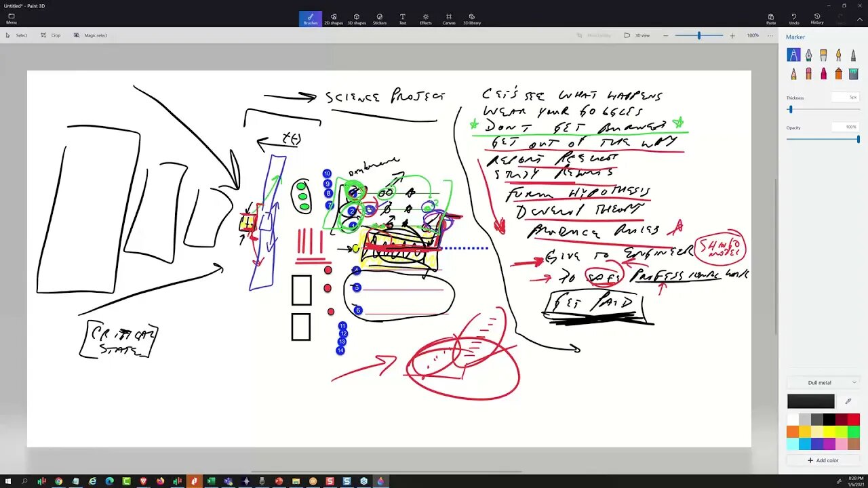
Task: Open the 2D shapes tab
Action: pos(334,19)
